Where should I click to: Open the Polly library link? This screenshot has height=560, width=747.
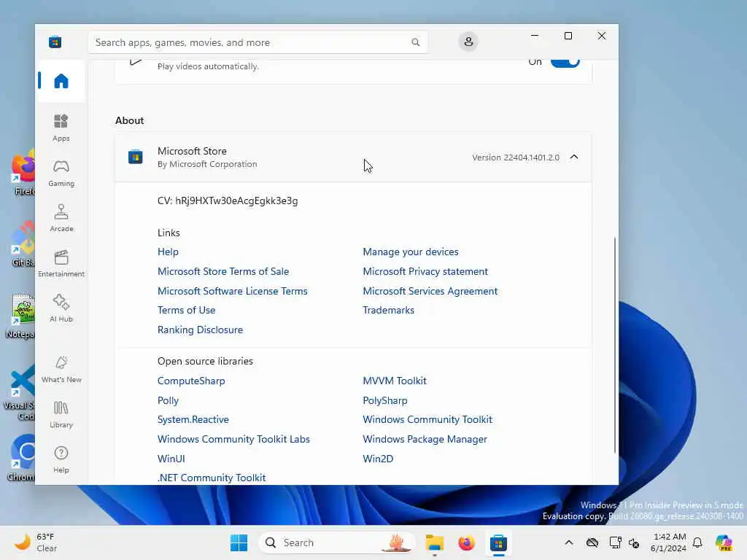pyautogui.click(x=168, y=400)
